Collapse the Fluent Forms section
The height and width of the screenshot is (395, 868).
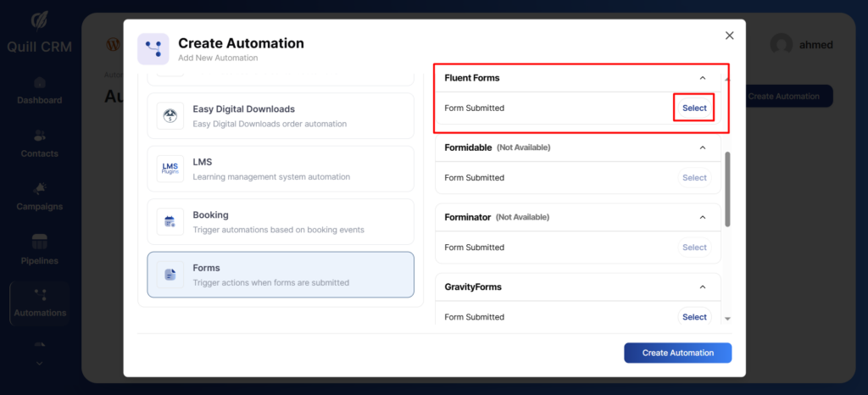pyautogui.click(x=702, y=78)
